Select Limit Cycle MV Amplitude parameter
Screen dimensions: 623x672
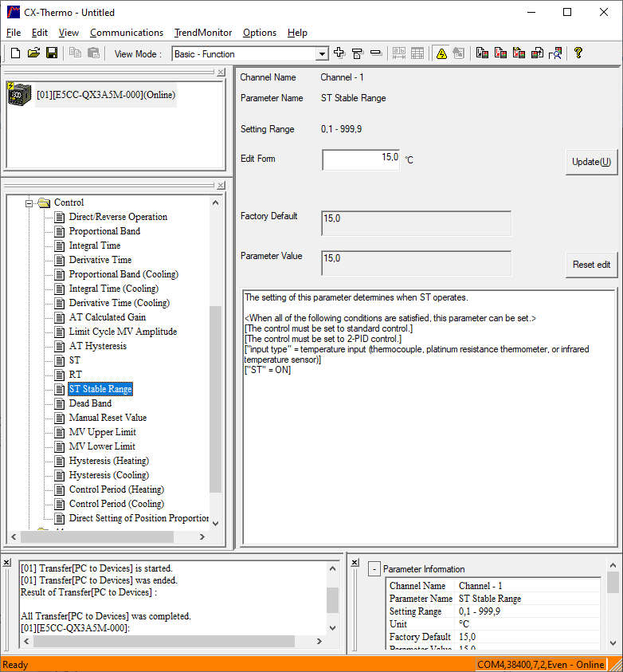coord(123,332)
